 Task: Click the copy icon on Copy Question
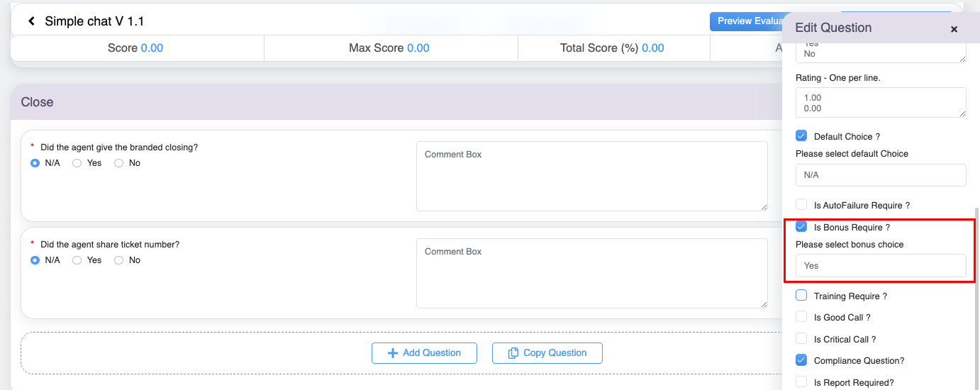point(514,353)
